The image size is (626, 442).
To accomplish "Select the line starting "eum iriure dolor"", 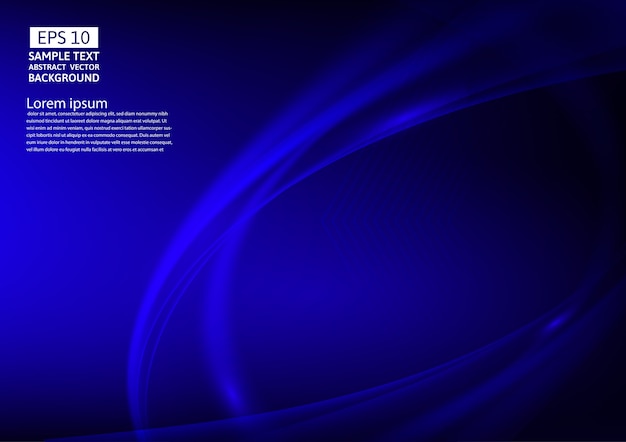I will [99, 143].
